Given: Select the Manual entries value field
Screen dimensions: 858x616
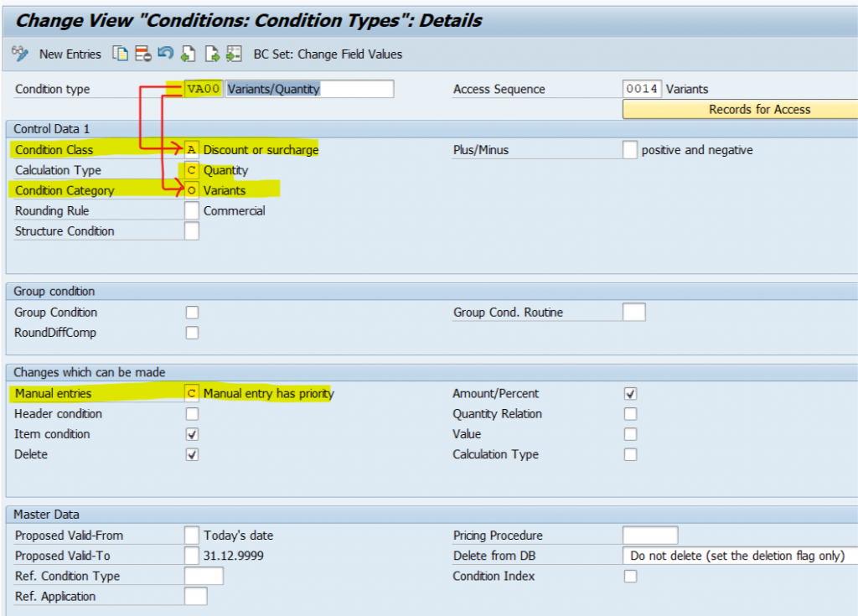Looking at the screenshot, I should point(192,393).
